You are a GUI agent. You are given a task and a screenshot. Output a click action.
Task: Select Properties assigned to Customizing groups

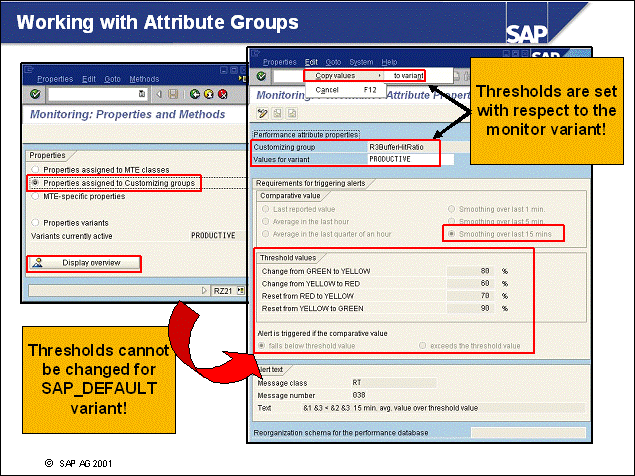pos(36,183)
